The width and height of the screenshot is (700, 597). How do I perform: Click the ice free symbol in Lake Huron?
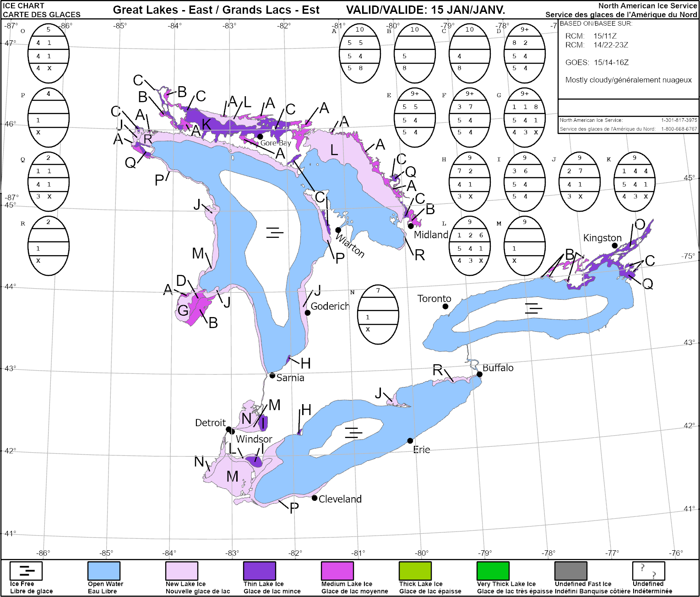tap(275, 233)
